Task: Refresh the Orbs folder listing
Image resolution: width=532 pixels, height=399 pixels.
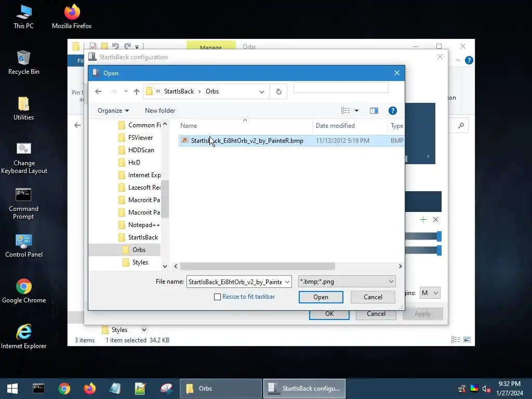Action: (278, 91)
